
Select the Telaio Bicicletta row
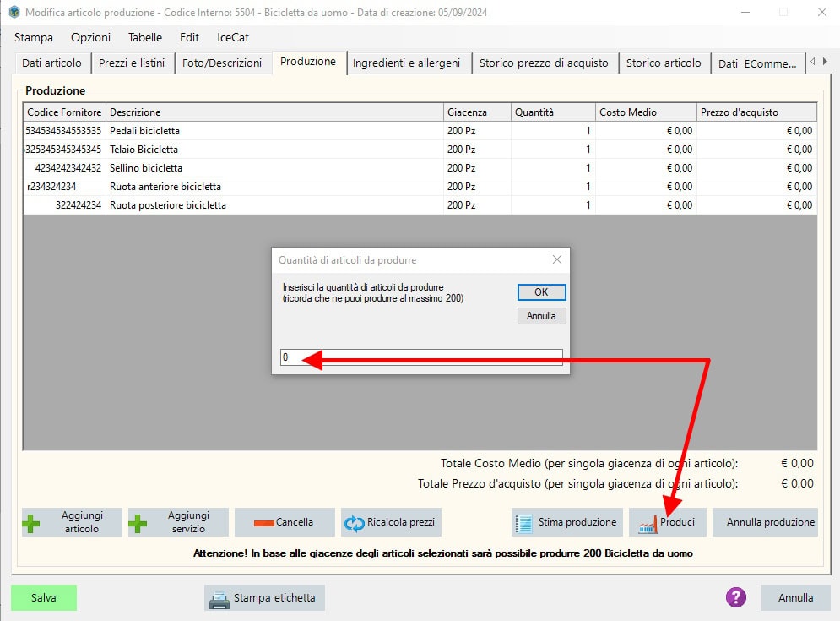point(420,150)
